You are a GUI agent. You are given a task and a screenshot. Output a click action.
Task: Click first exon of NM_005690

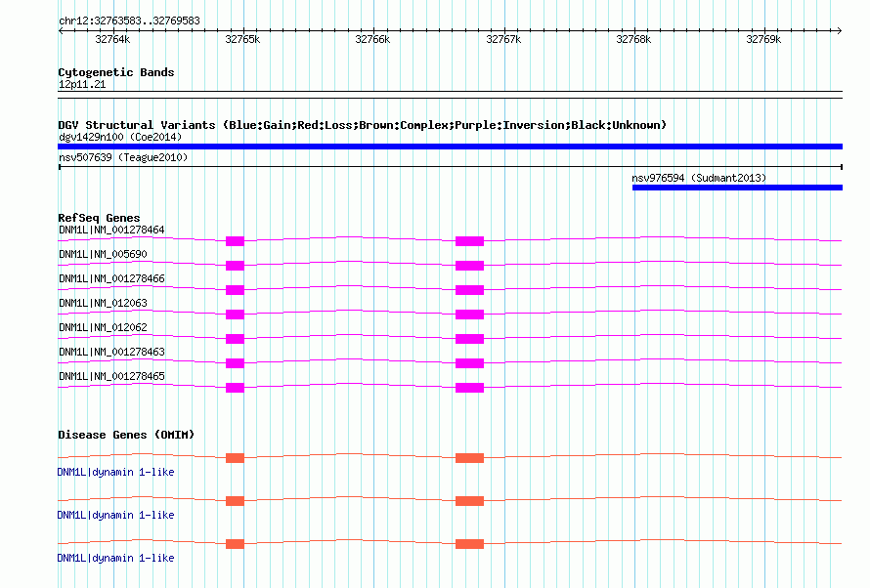[235, 266]
